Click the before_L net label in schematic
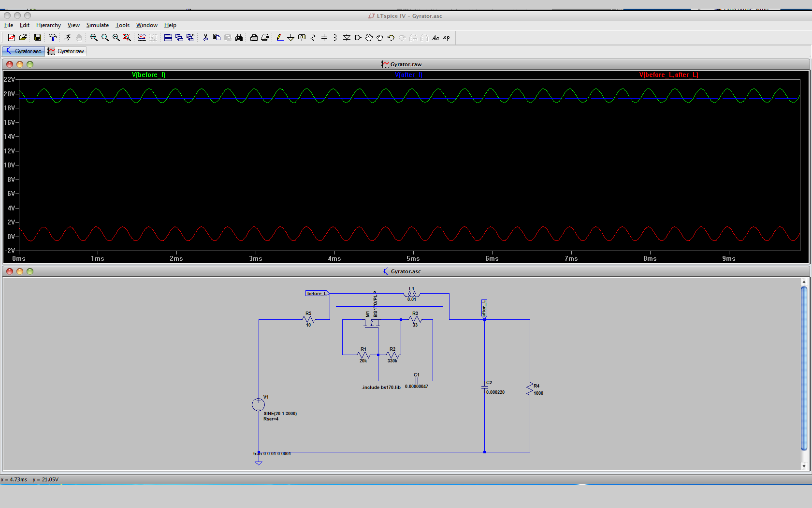Screen dimensions: 812x508 coord(317,294)
